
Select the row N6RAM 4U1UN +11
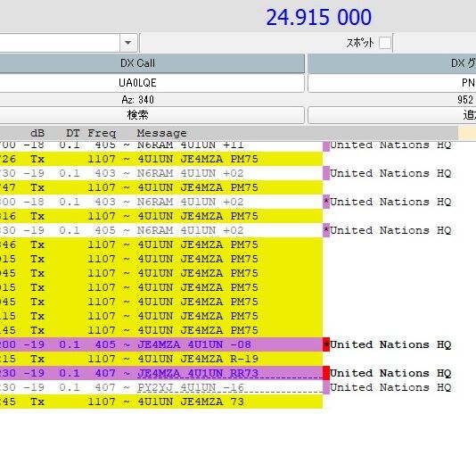(161, 146)
